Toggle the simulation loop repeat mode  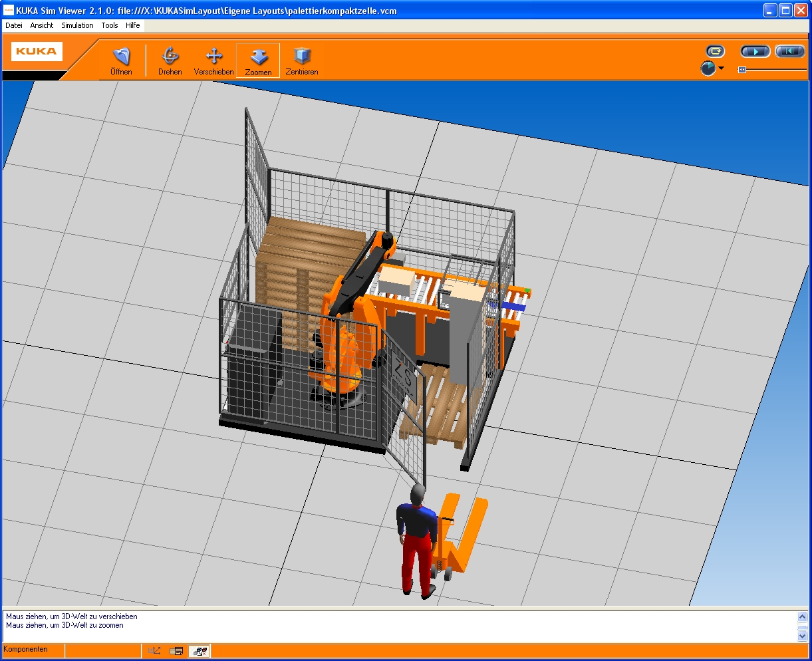coord(715,51)
